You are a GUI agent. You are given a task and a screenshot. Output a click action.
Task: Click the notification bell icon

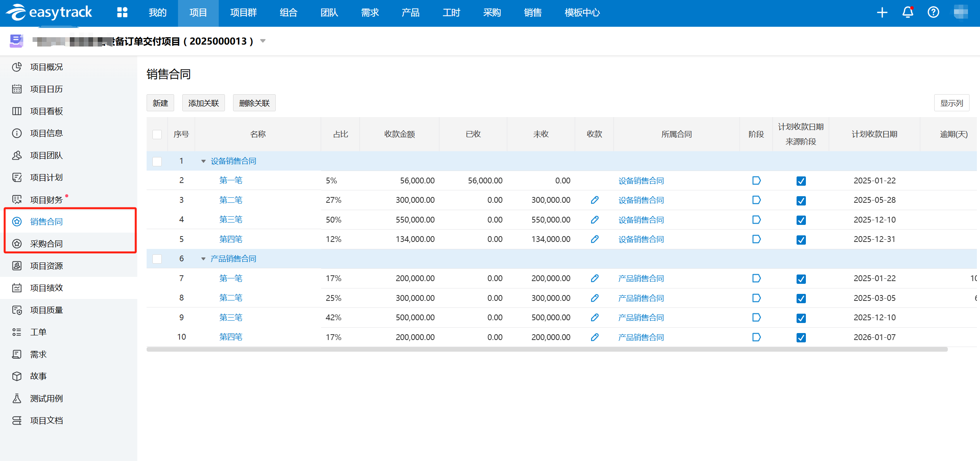click(x=907, y=12)
